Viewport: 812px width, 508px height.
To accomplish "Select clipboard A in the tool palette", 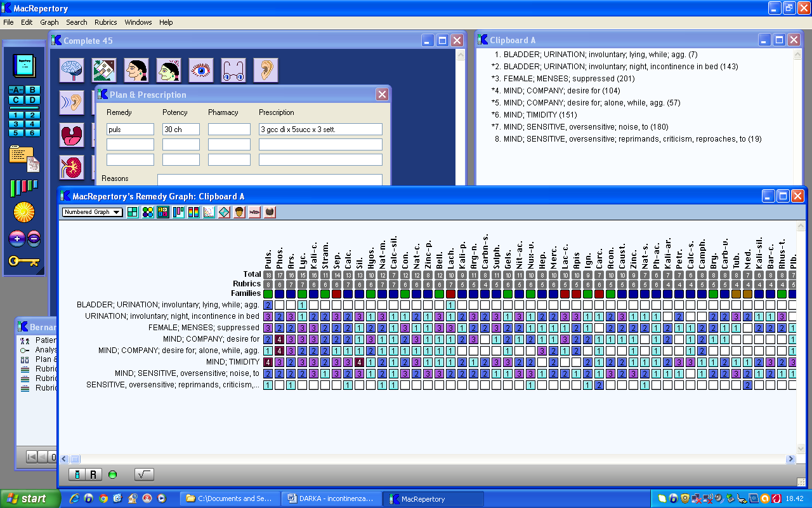I will [16, 90].
